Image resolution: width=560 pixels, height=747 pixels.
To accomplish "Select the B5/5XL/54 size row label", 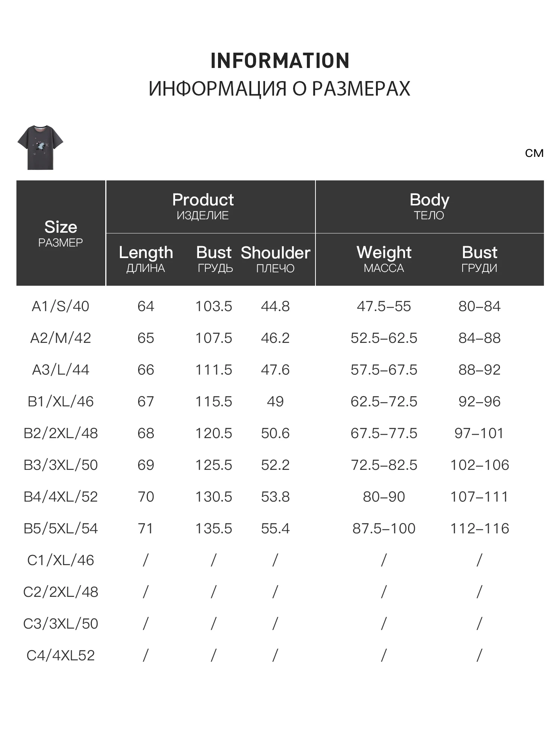I will coord(60,529).
